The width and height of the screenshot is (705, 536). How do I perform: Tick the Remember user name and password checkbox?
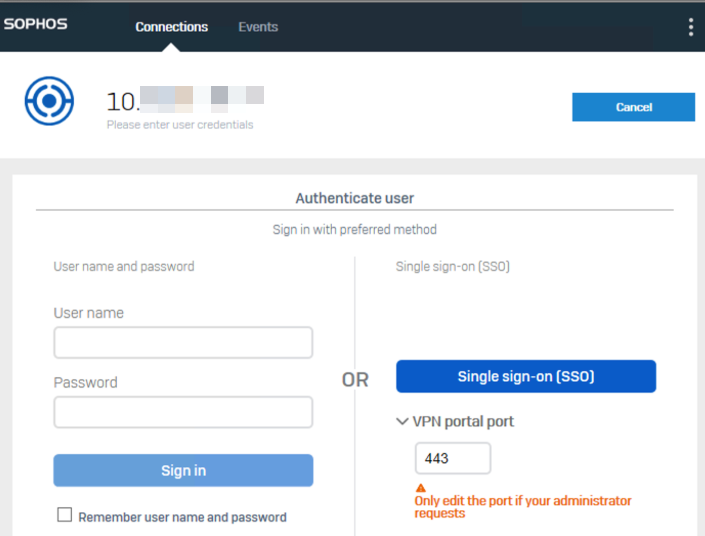click(x=65, y=515)
